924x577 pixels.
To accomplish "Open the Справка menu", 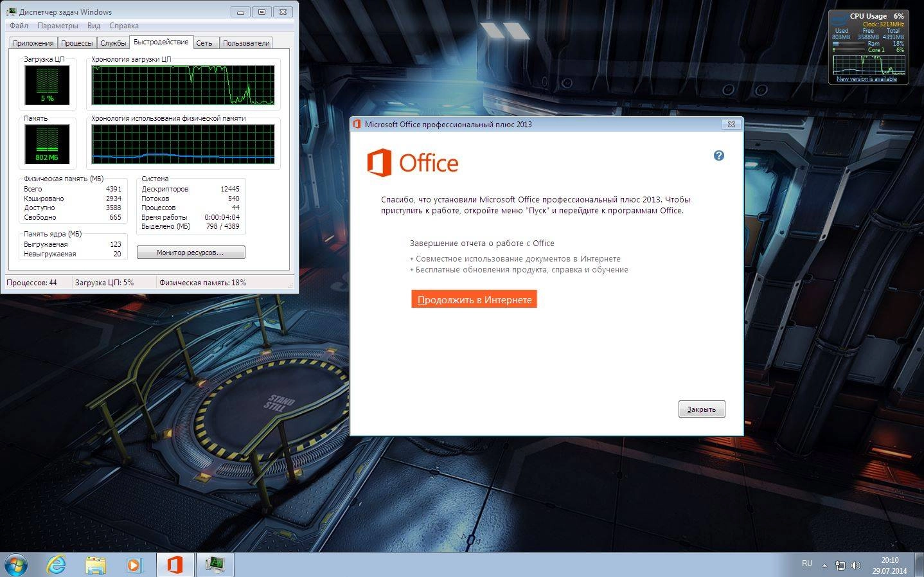I will click(124, 26).
